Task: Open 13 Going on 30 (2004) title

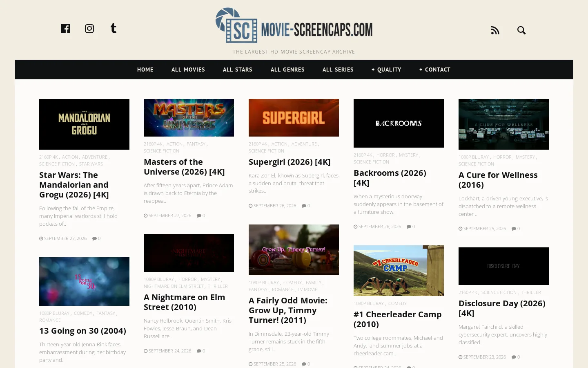Action: [82, 331]
